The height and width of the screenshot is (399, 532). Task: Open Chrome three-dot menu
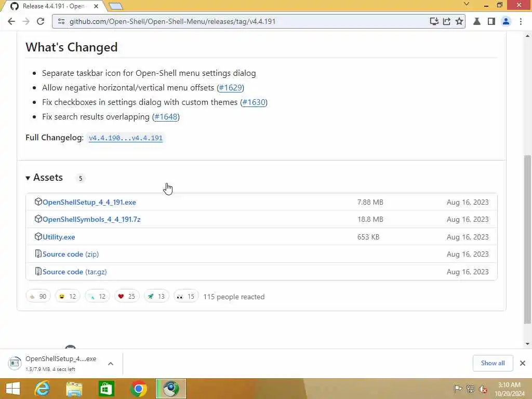point(521,21)
